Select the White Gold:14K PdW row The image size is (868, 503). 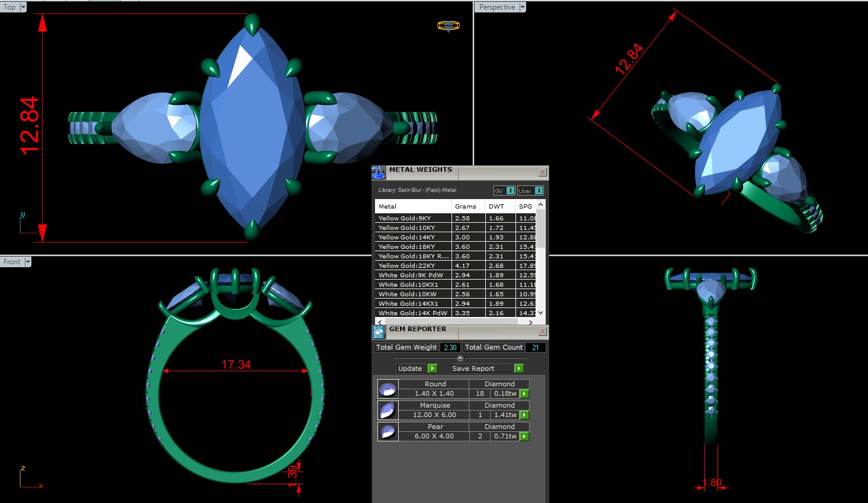tap(456, 313)
